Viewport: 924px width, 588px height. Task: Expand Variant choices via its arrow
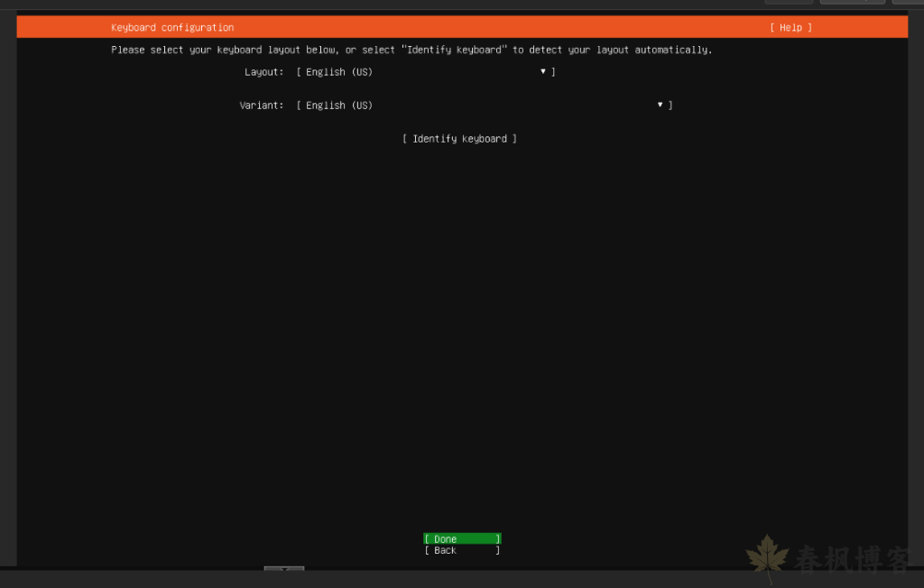pyautogui.click(x=660, y=105)
